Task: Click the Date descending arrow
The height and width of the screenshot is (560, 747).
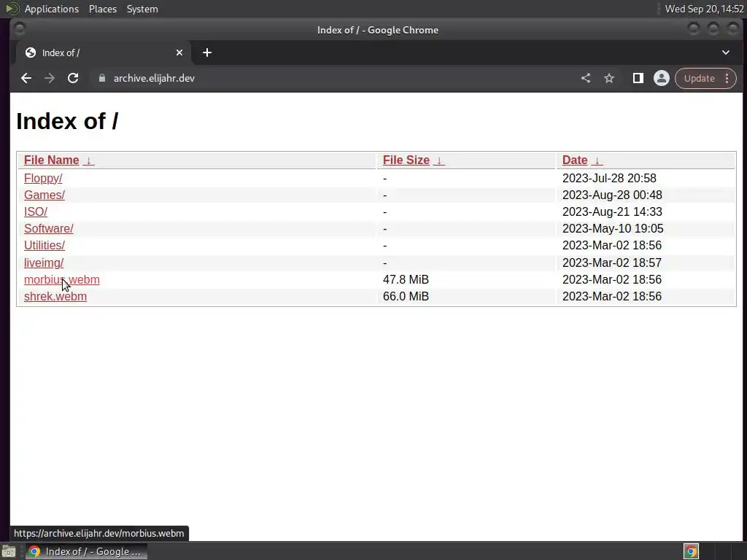Action: coord(597,160)
